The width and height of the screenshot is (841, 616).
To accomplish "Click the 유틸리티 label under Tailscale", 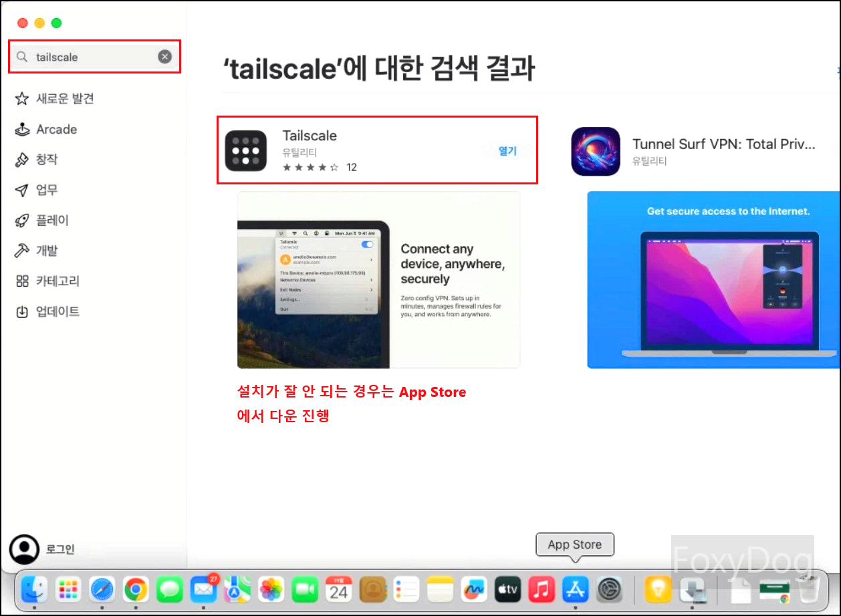I will click(299, 153).
